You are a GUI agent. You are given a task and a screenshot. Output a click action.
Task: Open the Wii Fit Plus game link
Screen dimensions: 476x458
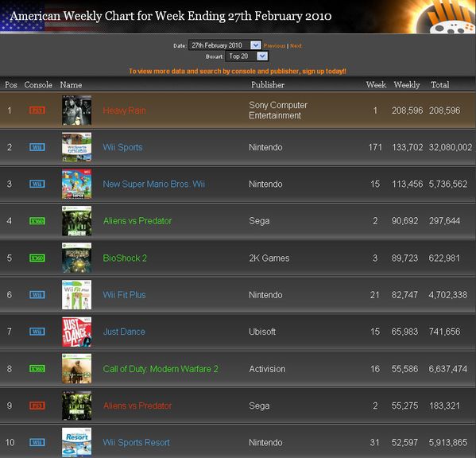[124, 295]
